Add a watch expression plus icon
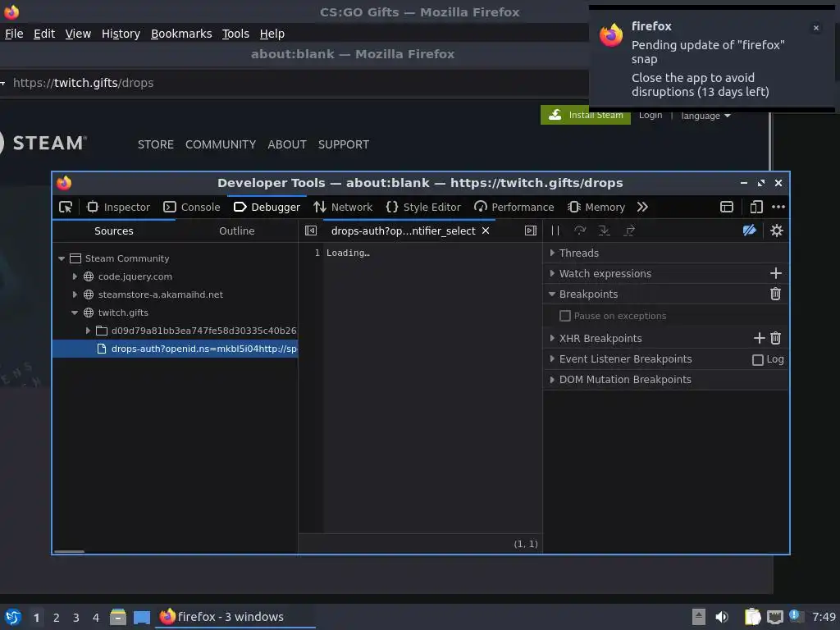The image size is (840, 630). tap(776, 274)
